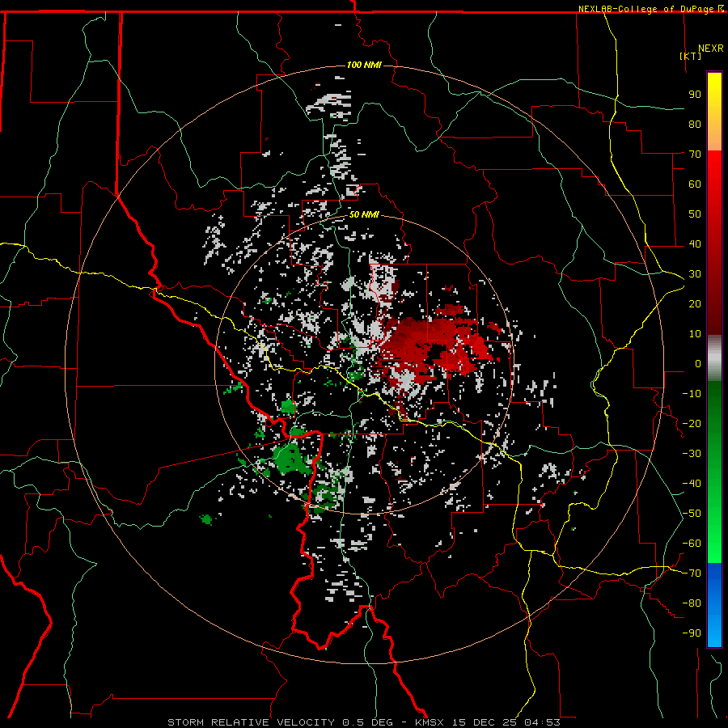Click the large green inbound velocity echo

click(290, 457)
